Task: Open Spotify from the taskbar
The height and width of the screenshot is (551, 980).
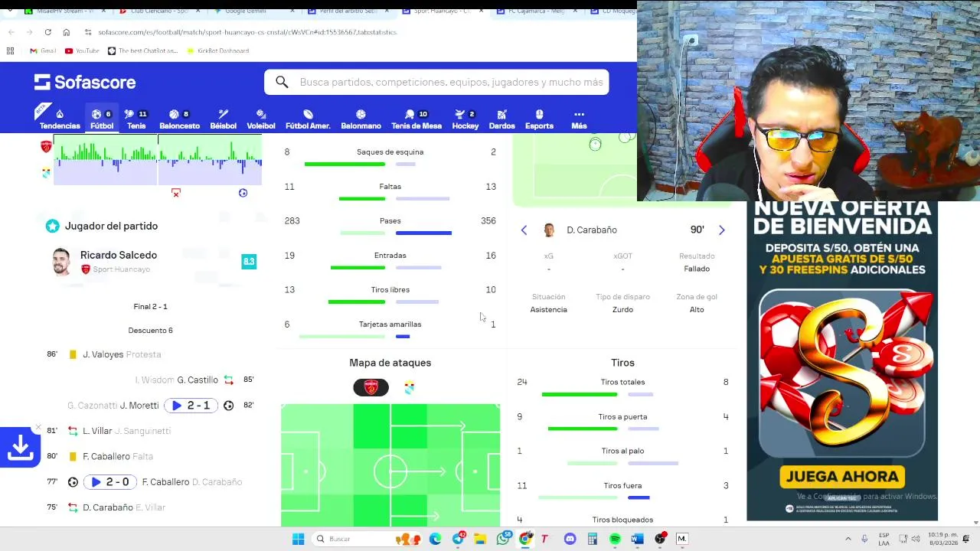Action: (x=615, y=539)
